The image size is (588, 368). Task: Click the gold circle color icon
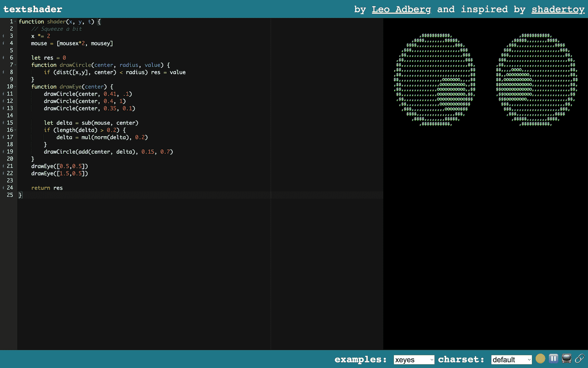tap(540, 358)
